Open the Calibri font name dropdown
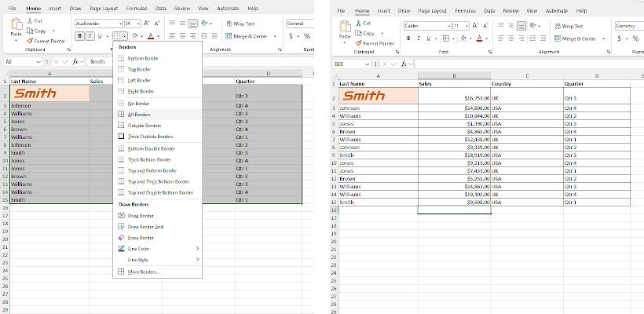 (448, 26)
